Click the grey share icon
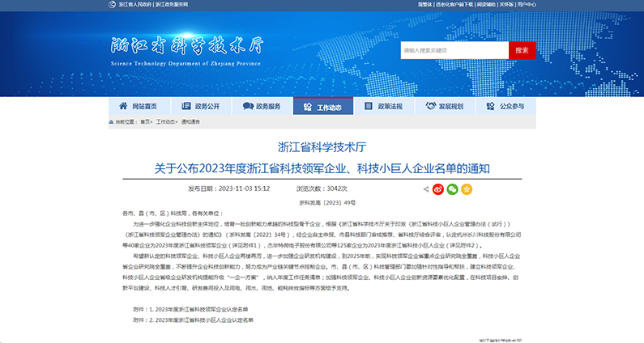The height and width of the screenshot is (343, 644). coord(426,189)
